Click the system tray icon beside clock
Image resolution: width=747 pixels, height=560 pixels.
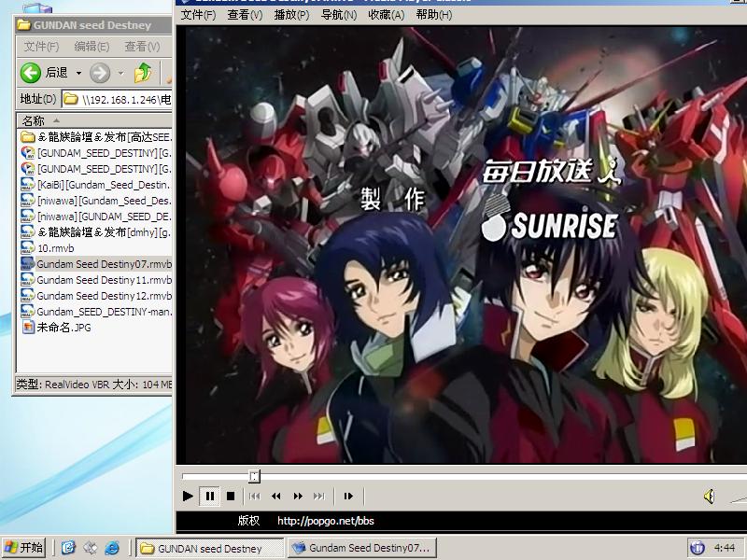pos(697,548)
